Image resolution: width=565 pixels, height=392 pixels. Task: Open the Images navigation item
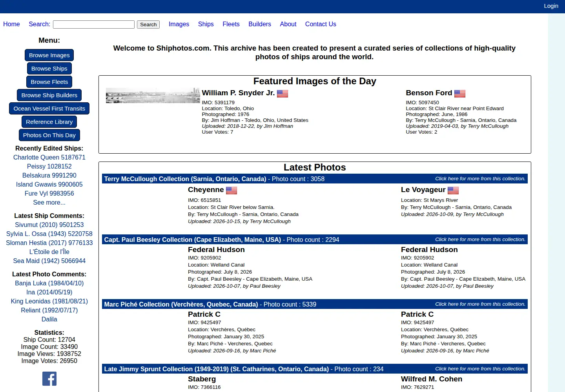coord(179,24)
